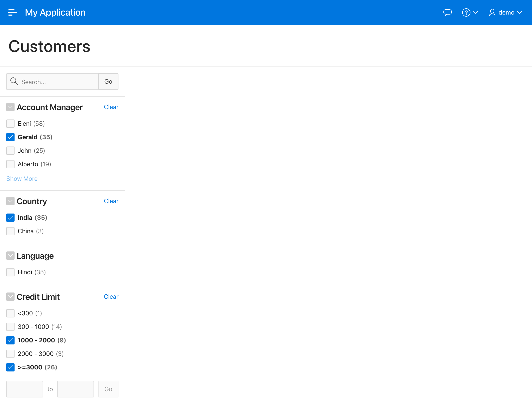Collapse the Language facet section
This screenshot has height=399, width=532.
10,256
